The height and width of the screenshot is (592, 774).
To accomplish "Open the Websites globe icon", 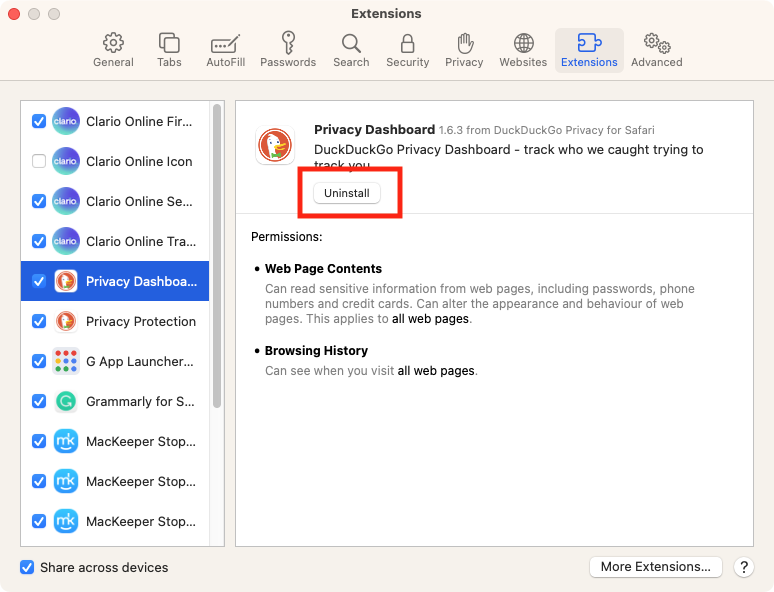I will click(523, 43).
